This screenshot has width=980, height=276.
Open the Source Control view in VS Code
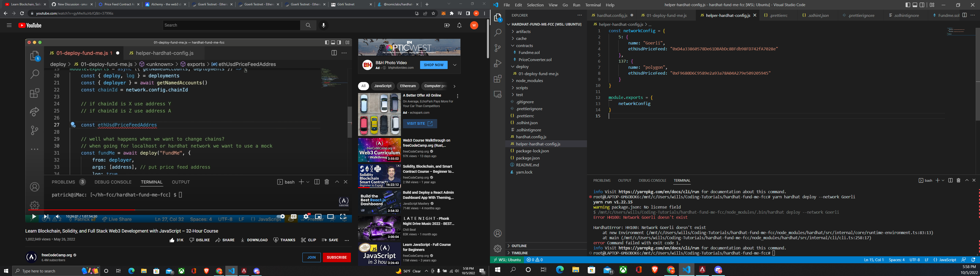pyautogui.click(x=498, y=48)
